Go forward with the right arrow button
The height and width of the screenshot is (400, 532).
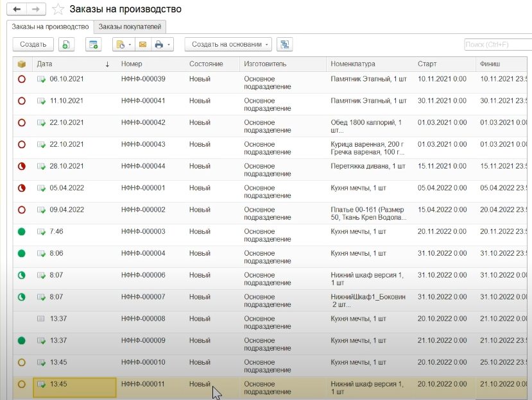click(36, 9)
